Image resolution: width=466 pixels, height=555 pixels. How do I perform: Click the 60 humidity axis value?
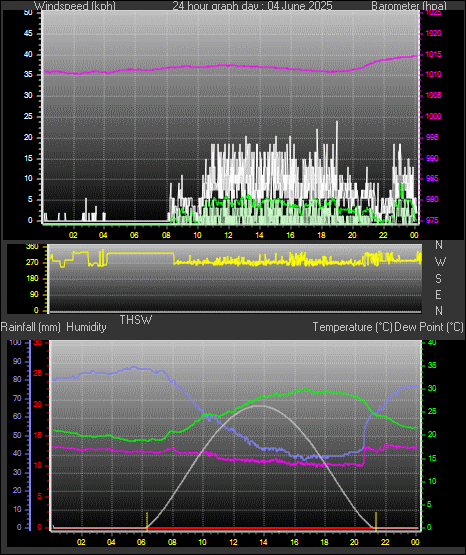(x=17, y=417)
